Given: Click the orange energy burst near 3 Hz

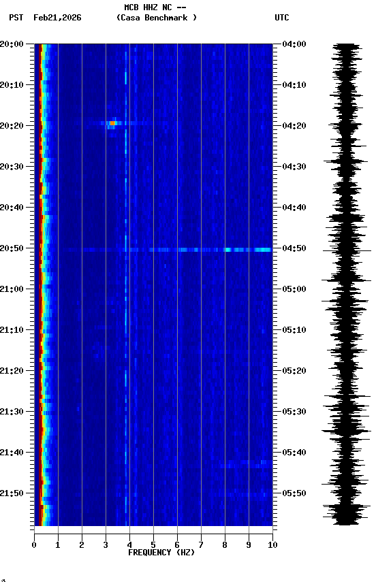Looking at the screenshot, I should click(112, 123).
